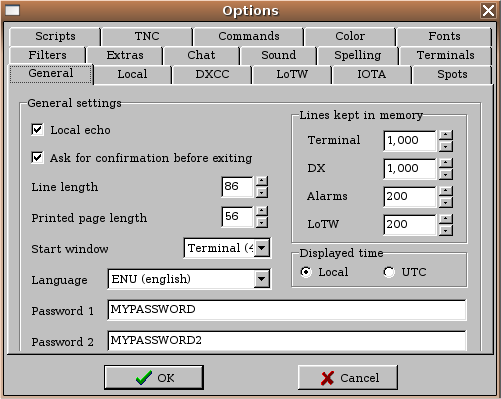The width and height of the screenshot is (501, 399).
Task: Decrease the Printed page length value
Action: [x=262, y=222]
